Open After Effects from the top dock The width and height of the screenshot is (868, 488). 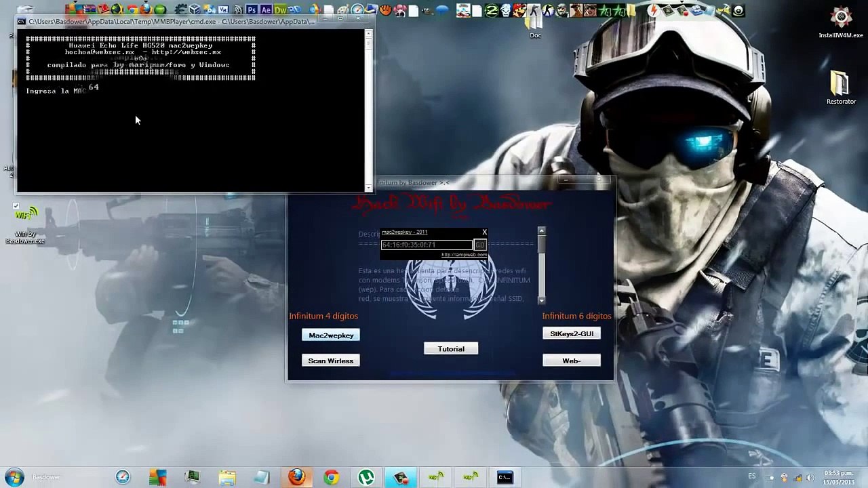coord(266,10)
